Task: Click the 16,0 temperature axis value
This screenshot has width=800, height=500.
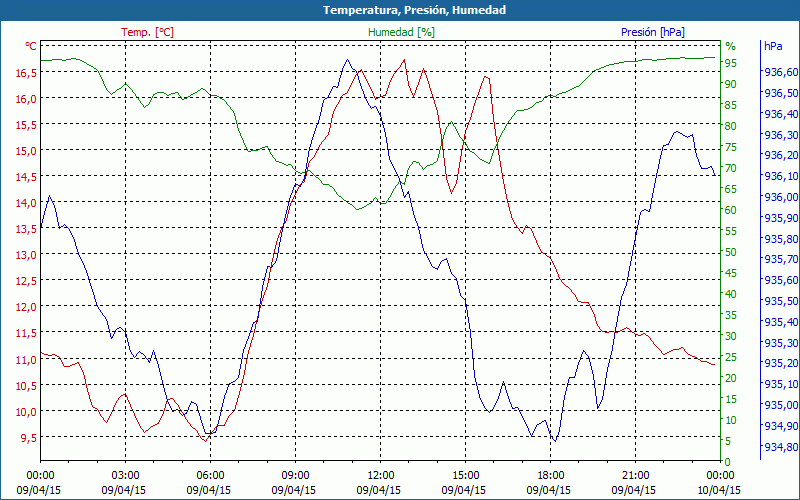Action: tap(26, 99)
